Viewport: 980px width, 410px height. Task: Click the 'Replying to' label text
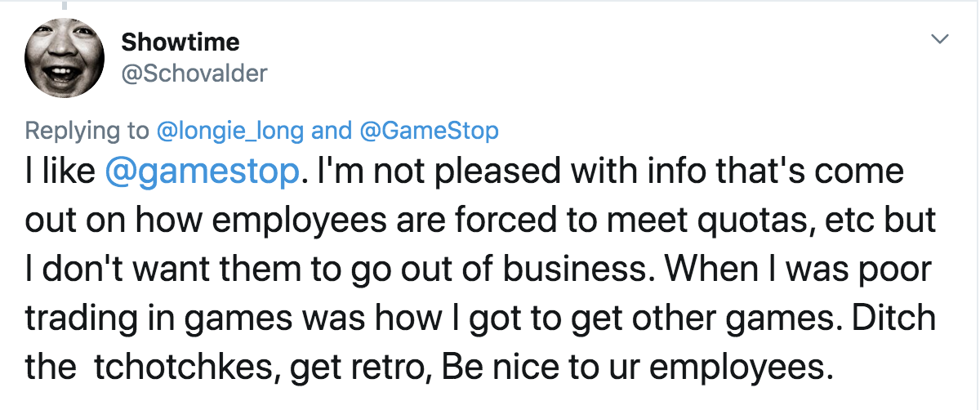pos(87,130)
